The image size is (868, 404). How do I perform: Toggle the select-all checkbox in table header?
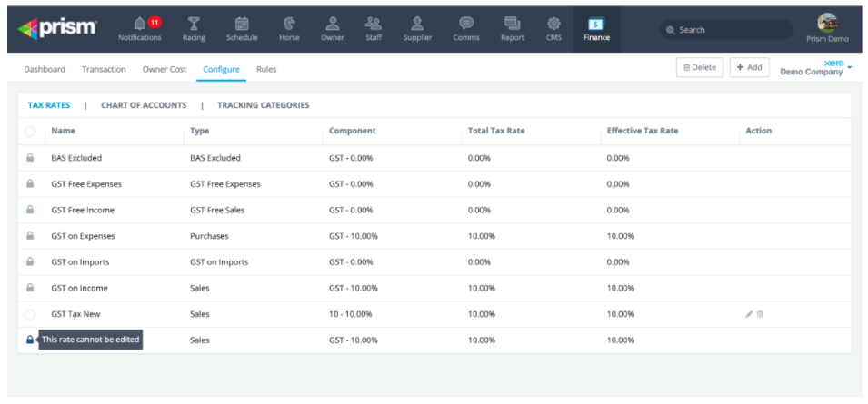pos(30,131)
